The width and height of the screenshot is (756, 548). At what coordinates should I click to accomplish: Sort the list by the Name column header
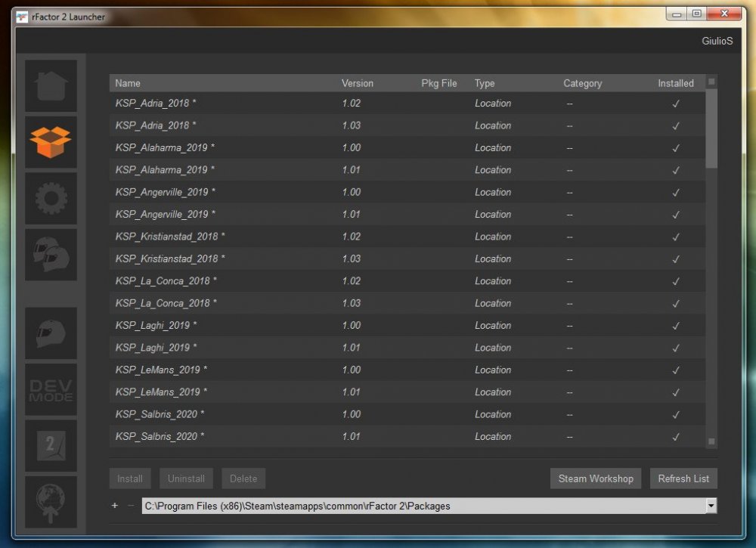(x=128, y=83)
